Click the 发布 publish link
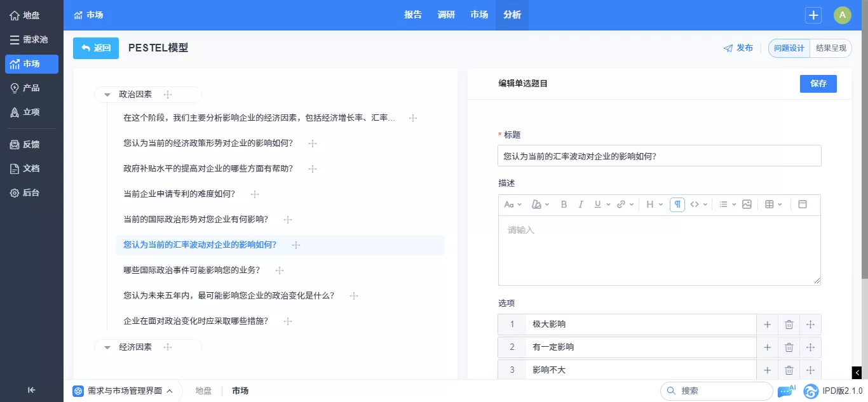The width and height of the screenshot is (868, 402). click(x=738, y=48)
